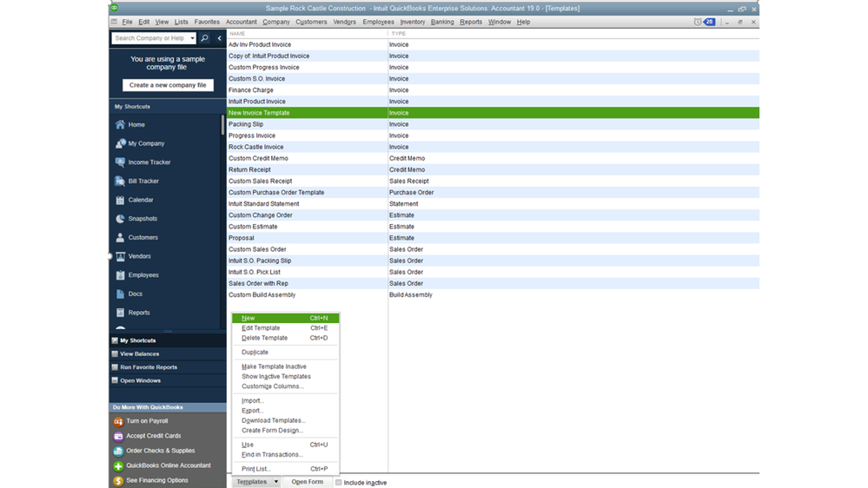Select Duplicate from the context menu

click(285, 353)
